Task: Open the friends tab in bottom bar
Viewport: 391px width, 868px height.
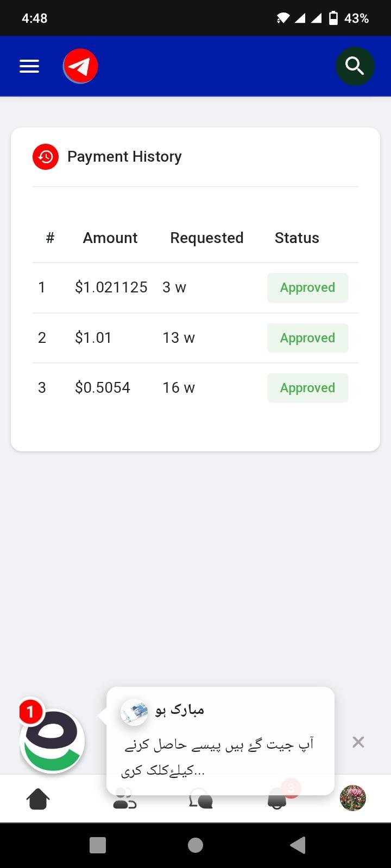Action: [124, 800]
